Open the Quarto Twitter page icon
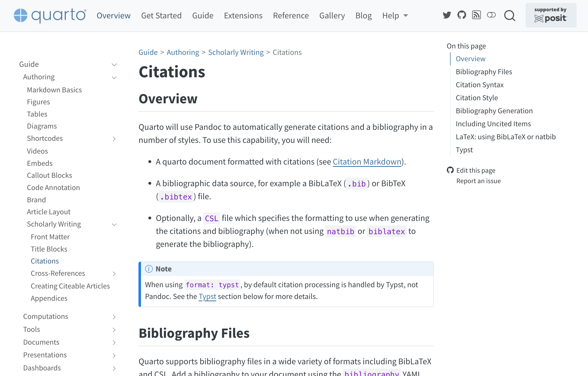588x376 pixels. pos(447,15)
